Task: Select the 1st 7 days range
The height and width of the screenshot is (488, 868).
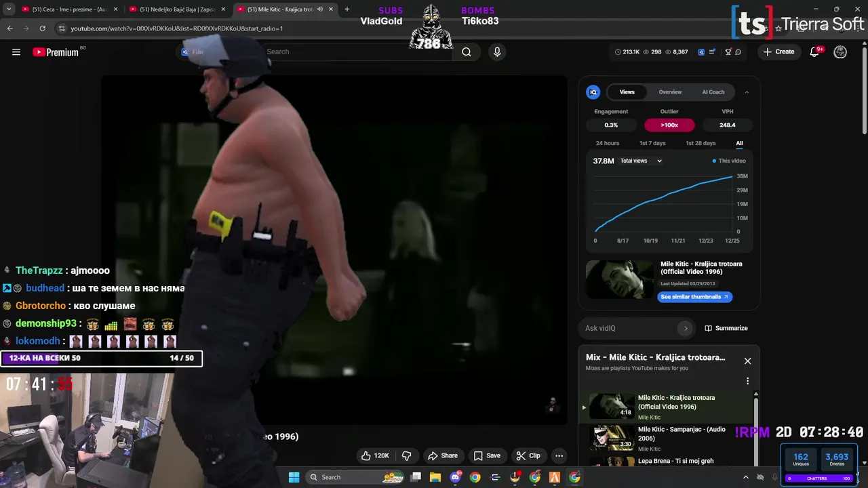Action: click(652, 143)
